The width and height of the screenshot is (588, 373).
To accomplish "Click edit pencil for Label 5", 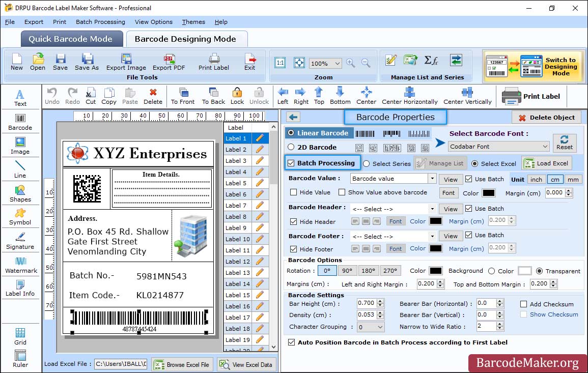I will (x=260, y=183).
